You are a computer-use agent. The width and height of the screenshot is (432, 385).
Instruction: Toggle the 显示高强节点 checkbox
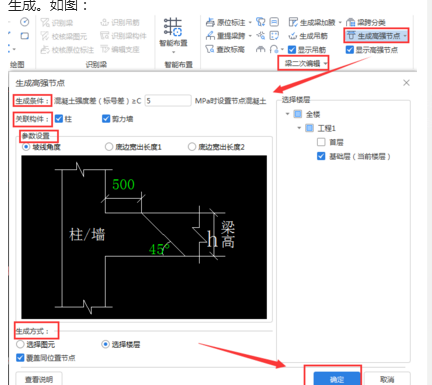tap(349, 50)
